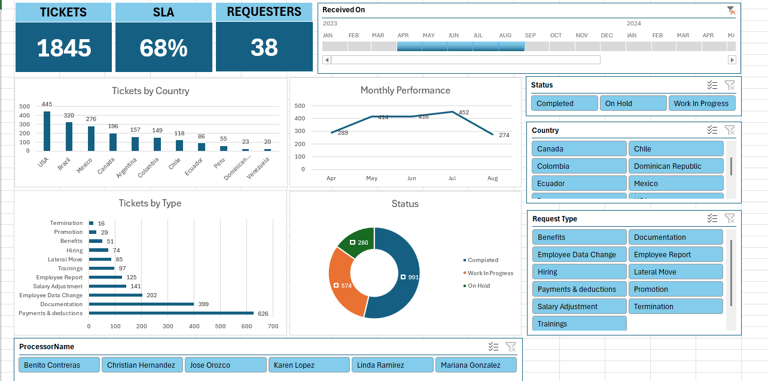Select Colombia in Country slicer
Viewport: 768px width, 381px height.
(x=579, y=166)
